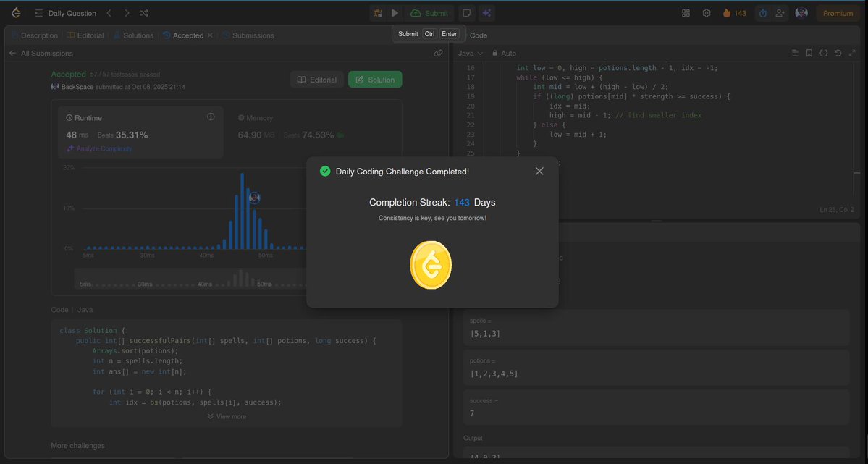Click the 143 completion streak number
The image size is (868, 464).
coord(462,203)
